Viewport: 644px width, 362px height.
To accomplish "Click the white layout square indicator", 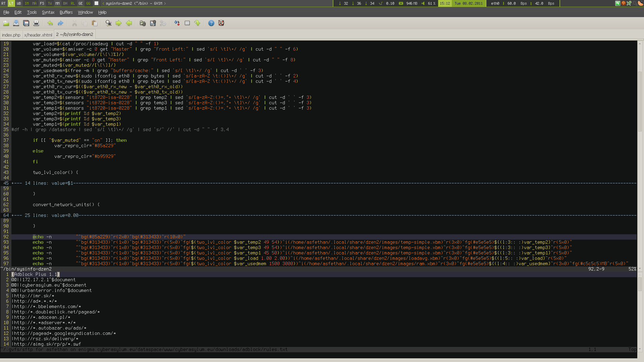I will tap(97, 3).
